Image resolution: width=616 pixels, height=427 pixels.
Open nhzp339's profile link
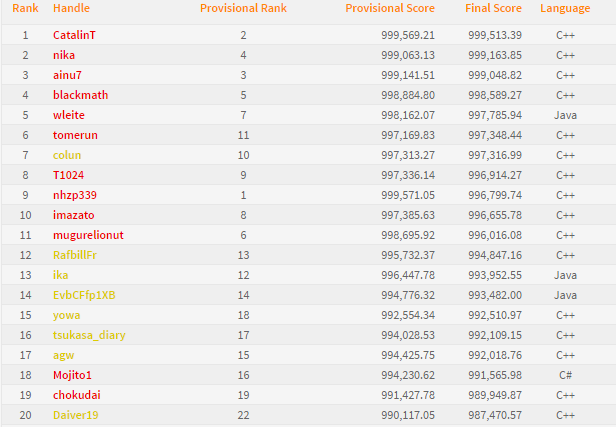tap(75, 195)
